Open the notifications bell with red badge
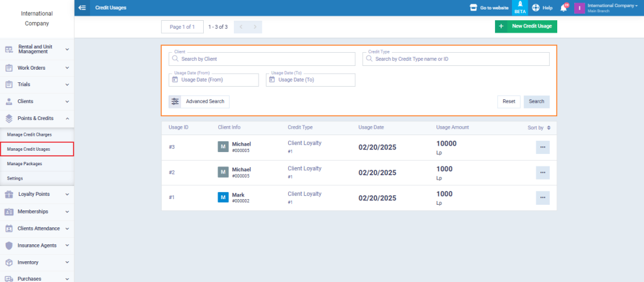 563,8
